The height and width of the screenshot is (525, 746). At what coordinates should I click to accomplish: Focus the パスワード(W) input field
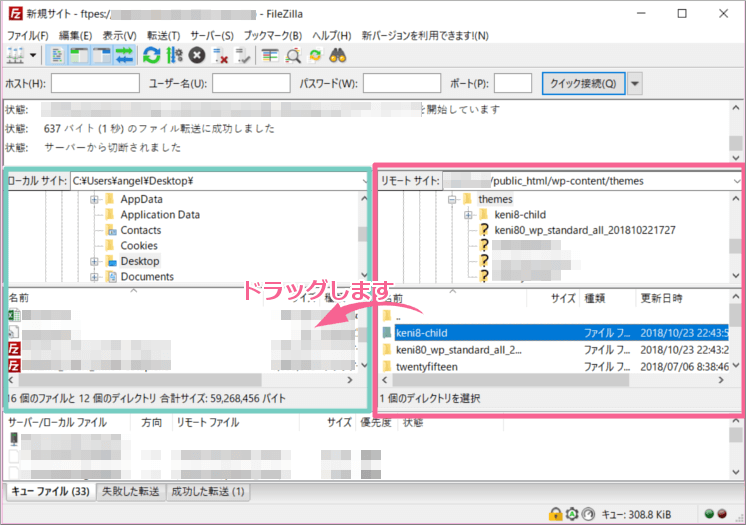[x=402, y=83]
